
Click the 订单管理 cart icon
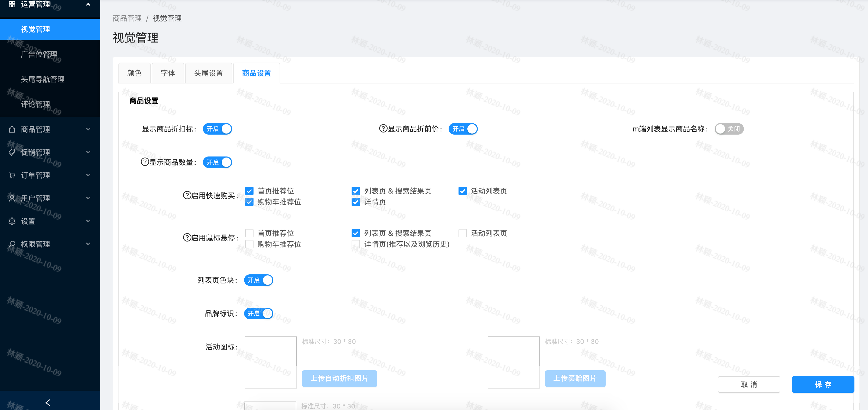coord(12,175)
